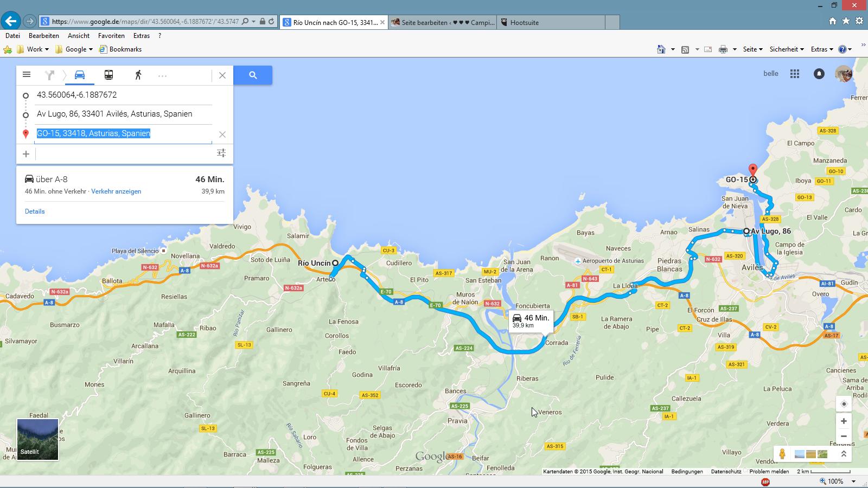Toggle traffic with Verkehr anzeigen

click(x=116, y=191)
